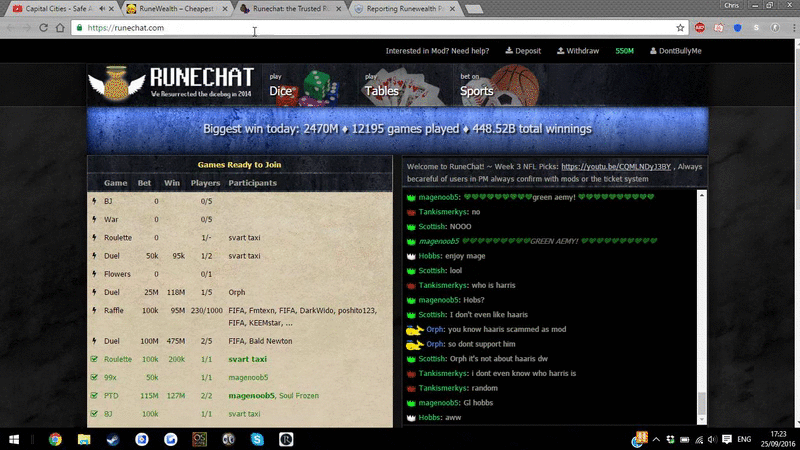
Task: Click Interested in Mod? Need help?
Action: [x=437, y=51]
